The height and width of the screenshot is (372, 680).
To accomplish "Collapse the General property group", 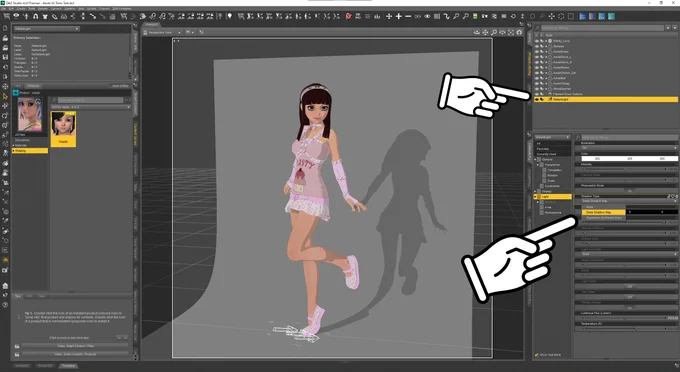I will [536, 160].
